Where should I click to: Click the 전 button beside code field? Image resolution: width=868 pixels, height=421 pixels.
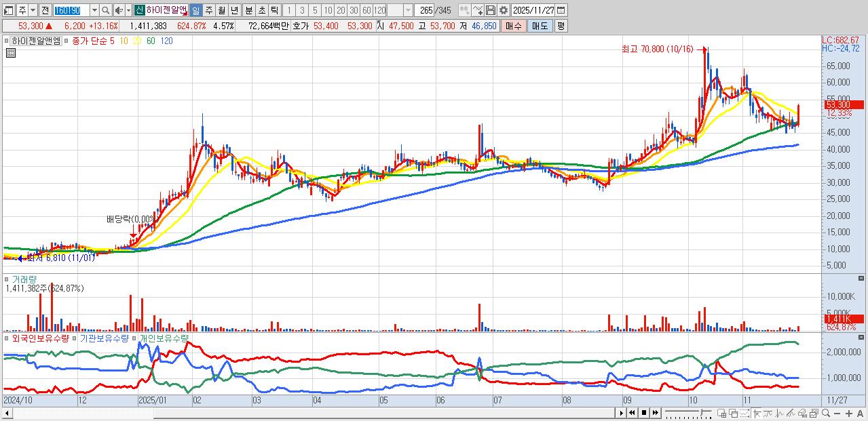[45, 10]
